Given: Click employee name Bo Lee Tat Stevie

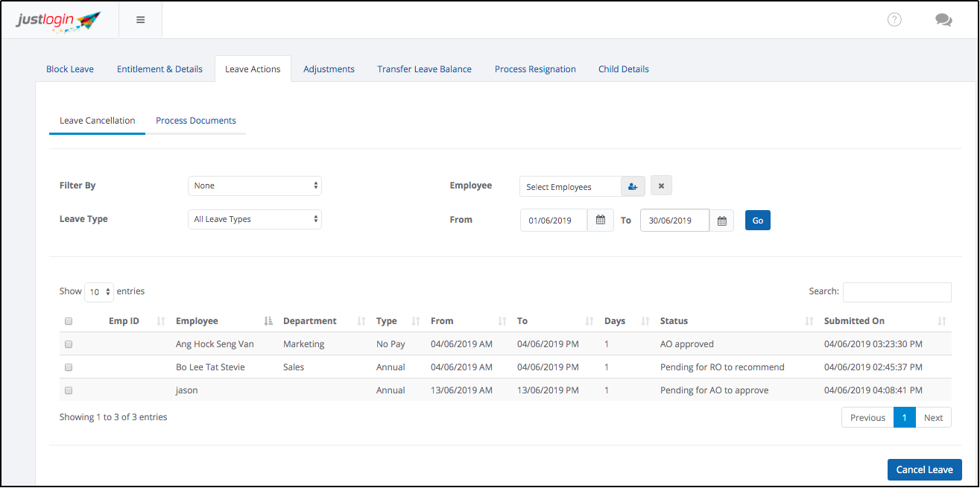Looking at the screenshot, I should click(x=210, y=367).
